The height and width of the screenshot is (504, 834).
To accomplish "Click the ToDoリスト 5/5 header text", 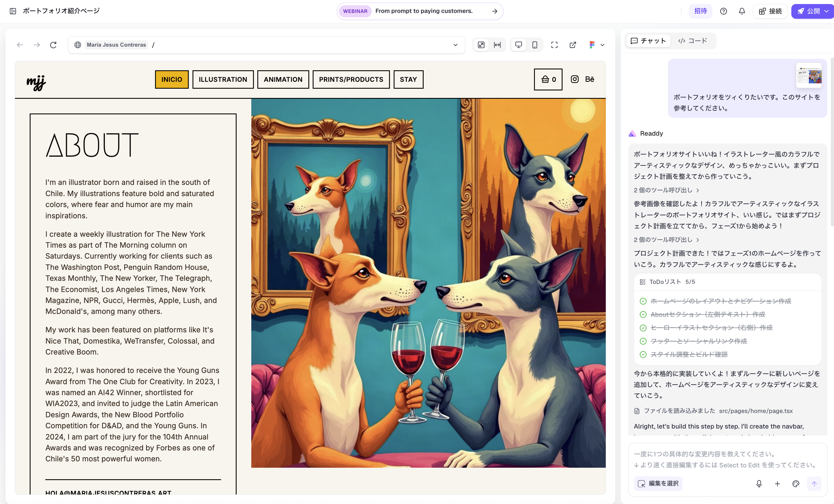I will point(672,282).
